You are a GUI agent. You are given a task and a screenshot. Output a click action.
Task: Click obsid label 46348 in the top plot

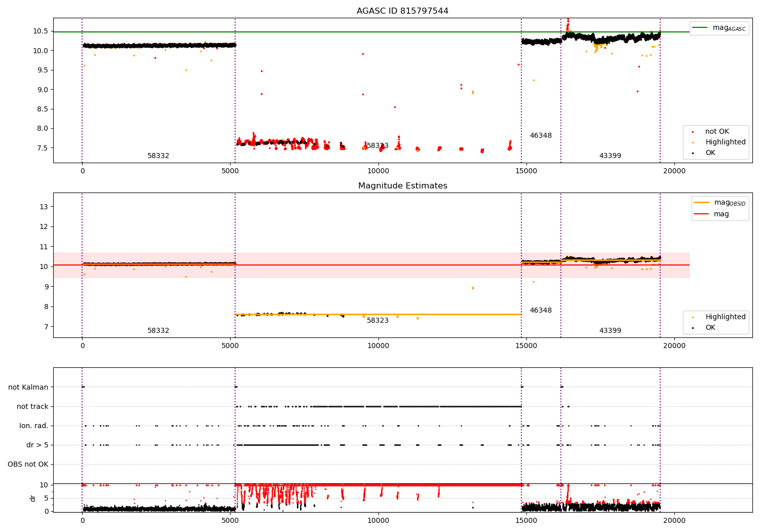click(541, 136)
